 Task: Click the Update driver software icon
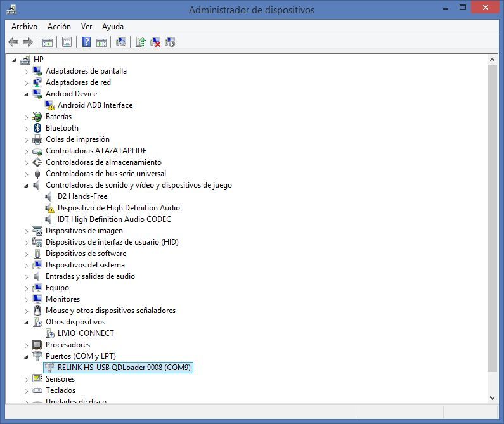(x=141, y=42)
